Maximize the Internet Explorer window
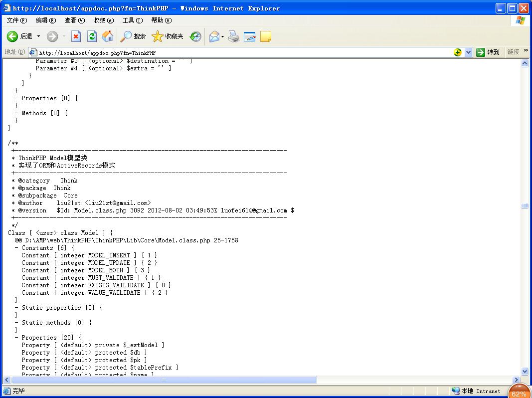 [x=513, y=8]
